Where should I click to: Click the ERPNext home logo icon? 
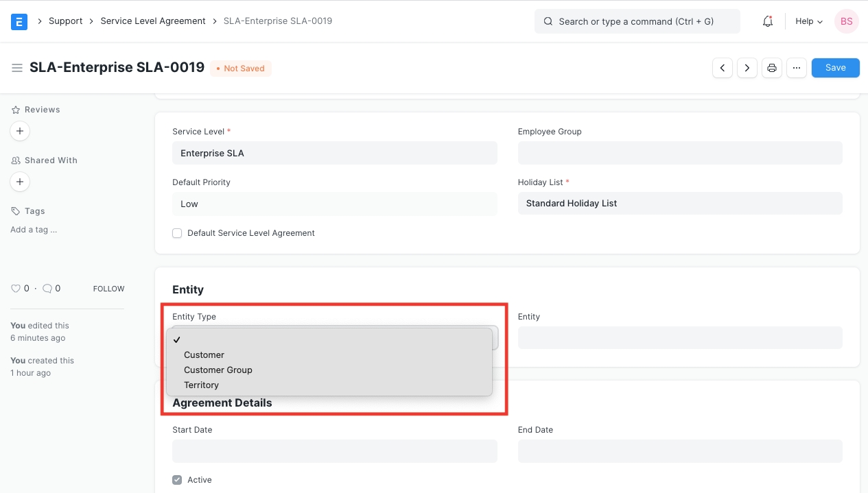pos(19,21)
